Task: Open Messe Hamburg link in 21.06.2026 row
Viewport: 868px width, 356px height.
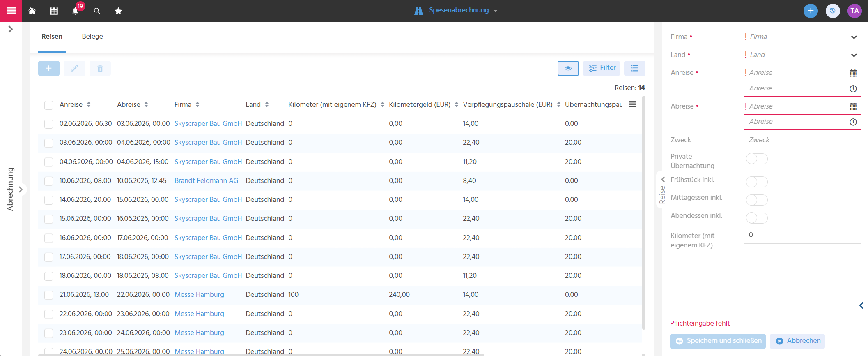Action: click(199, 295)
